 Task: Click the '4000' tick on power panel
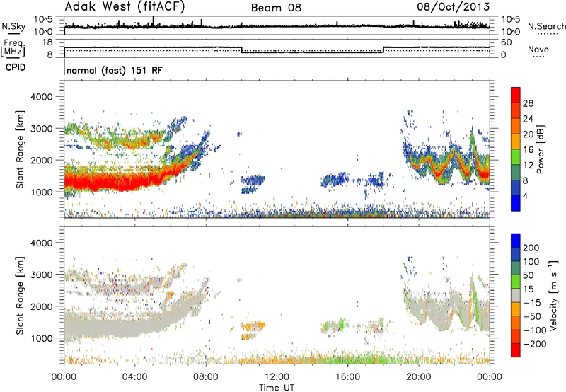click(x=41, y=97)
